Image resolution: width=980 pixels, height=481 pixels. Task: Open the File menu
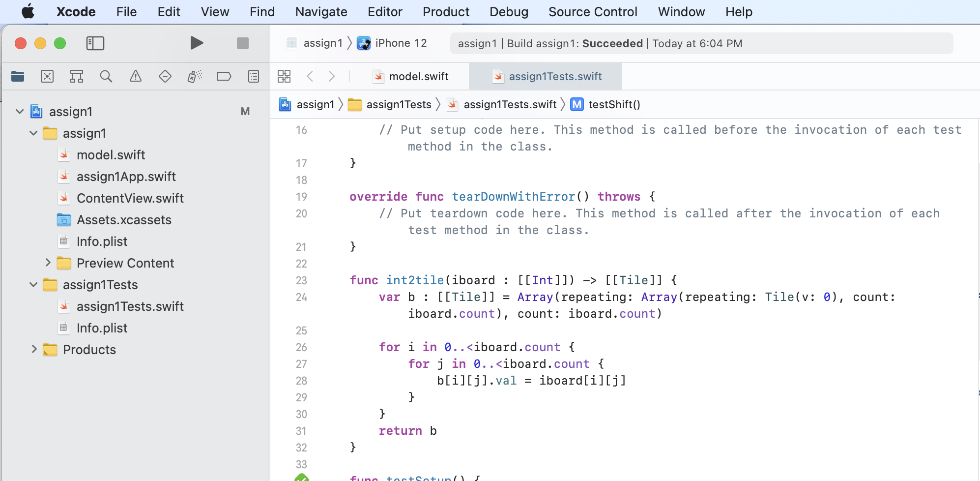(126, 12)
